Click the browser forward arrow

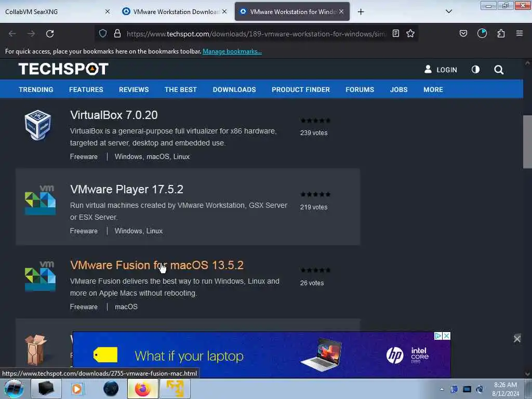(x=31, y=34)
